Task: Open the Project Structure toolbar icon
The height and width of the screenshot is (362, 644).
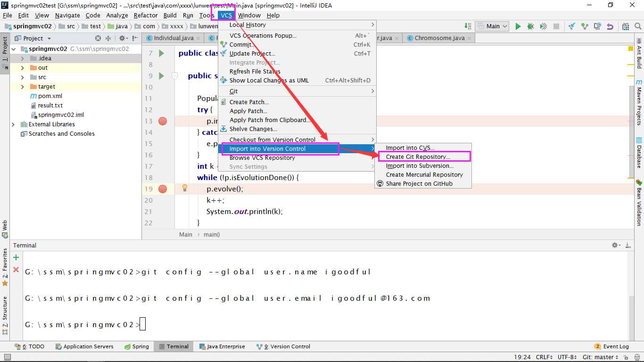Action: tap(626, 26)
